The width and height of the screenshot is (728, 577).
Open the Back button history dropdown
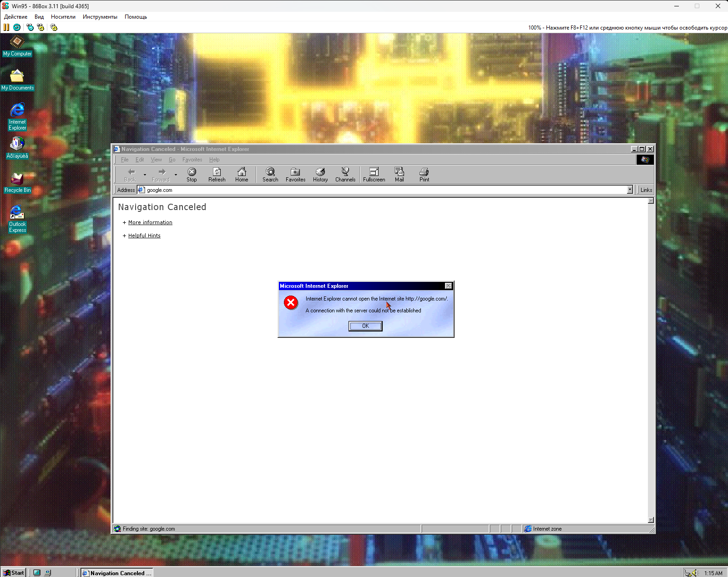click(145, 175)
